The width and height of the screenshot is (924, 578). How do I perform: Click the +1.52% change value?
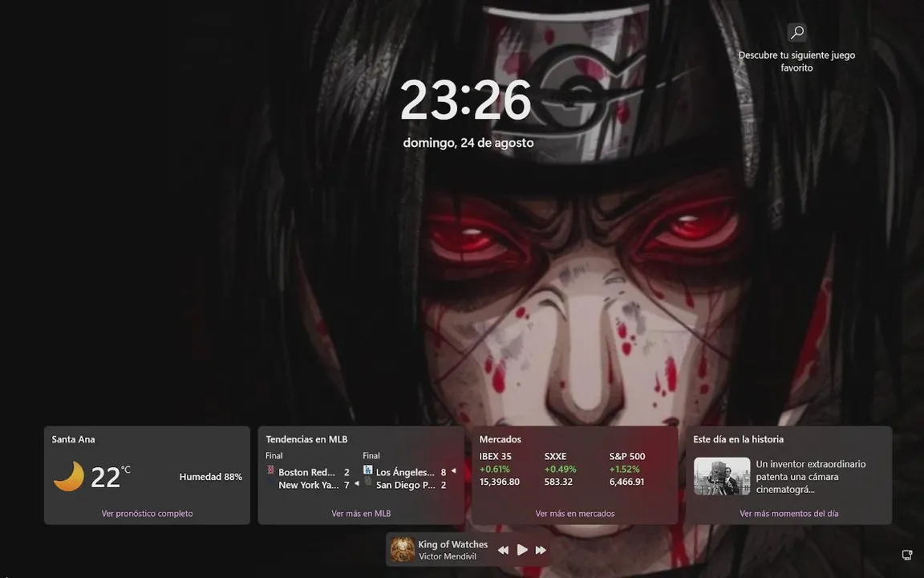(624, 469)
